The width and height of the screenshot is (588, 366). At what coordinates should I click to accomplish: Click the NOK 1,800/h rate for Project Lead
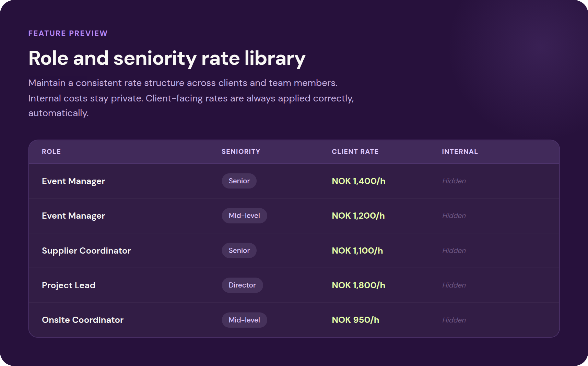(x=358, y=285)
